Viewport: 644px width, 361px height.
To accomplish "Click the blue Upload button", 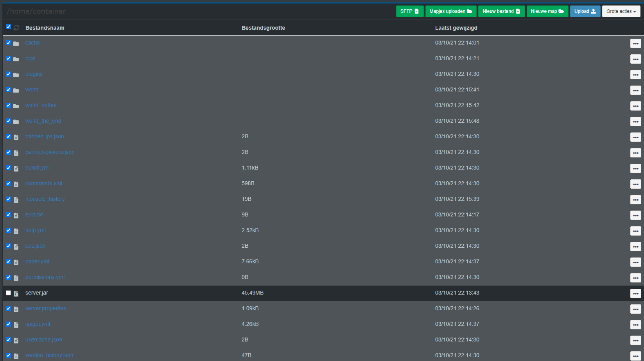I will (x=585, y=11).
